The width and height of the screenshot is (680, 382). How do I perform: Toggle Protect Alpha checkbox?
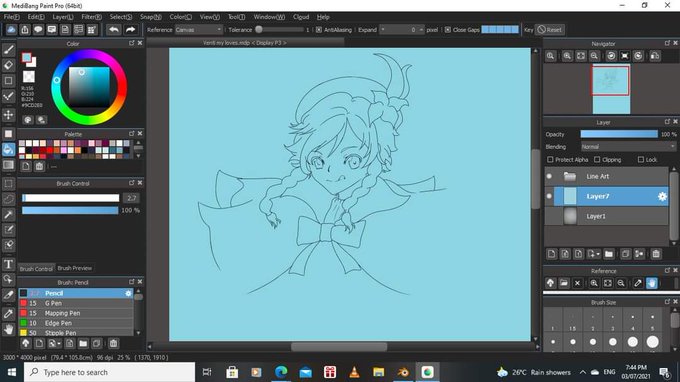[550, 160]
